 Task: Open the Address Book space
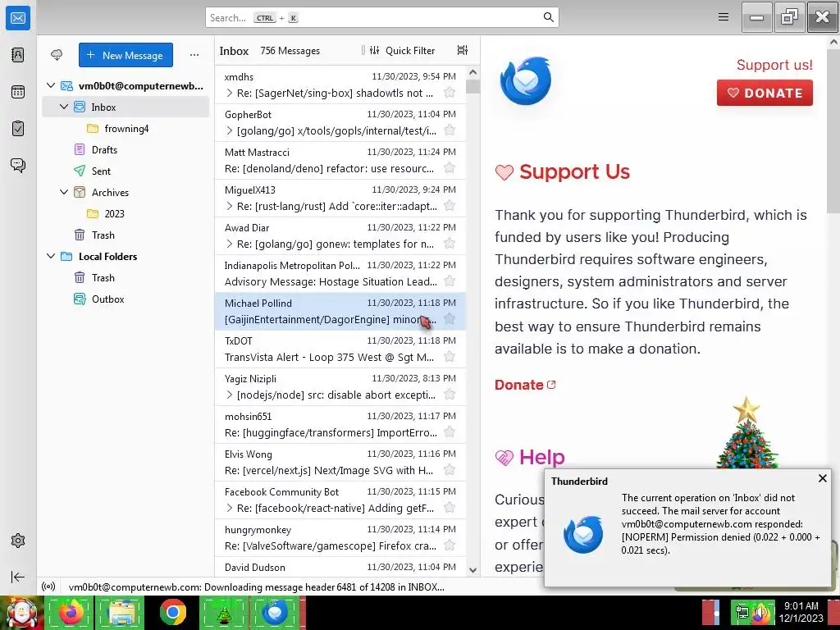click(x=18, y=55)
